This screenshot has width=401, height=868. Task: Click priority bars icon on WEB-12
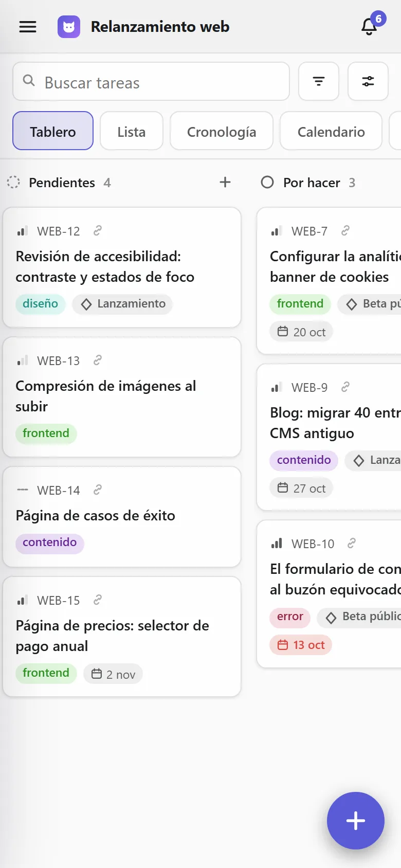[x=22, y=231]
